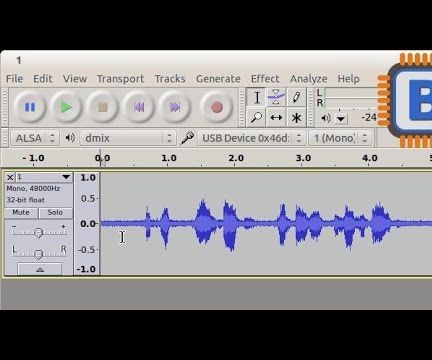Image resolution: width=432 pixels, height=360 pixels.
Task: Open the Effect menu
Action: 265,79
